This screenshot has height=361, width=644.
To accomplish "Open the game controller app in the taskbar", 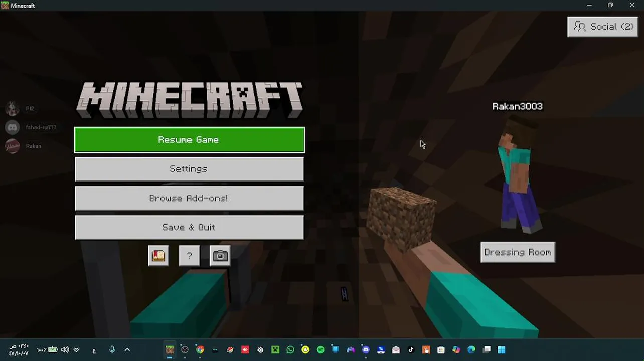I will click(351, 350).
